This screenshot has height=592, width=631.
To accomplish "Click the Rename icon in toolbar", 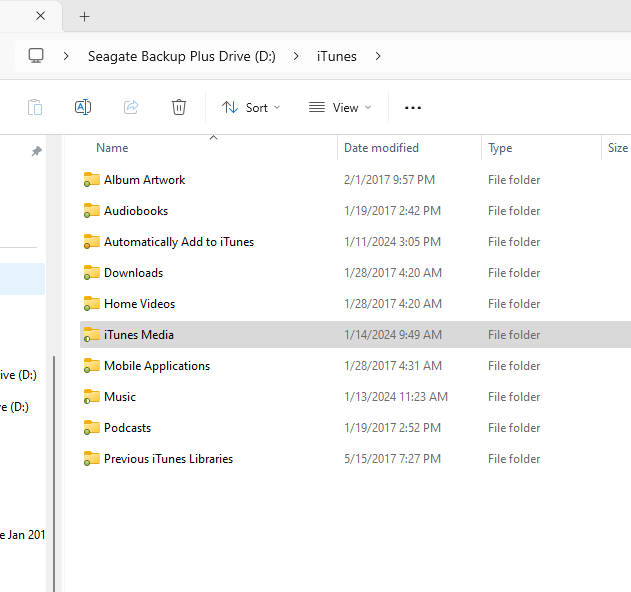I will coord(83,107).
